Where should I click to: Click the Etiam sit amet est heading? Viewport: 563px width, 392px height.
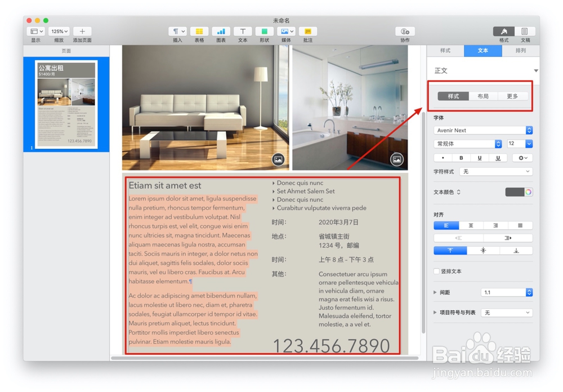[165, 185]
